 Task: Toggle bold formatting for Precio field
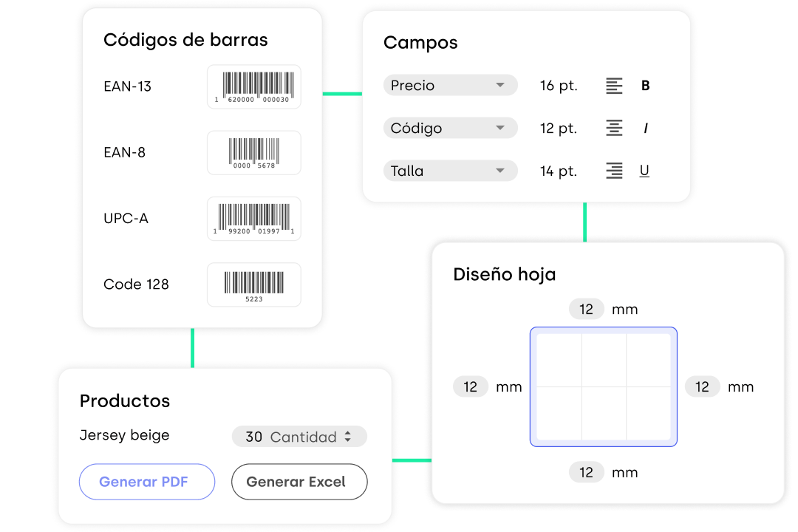pos(645,86)
